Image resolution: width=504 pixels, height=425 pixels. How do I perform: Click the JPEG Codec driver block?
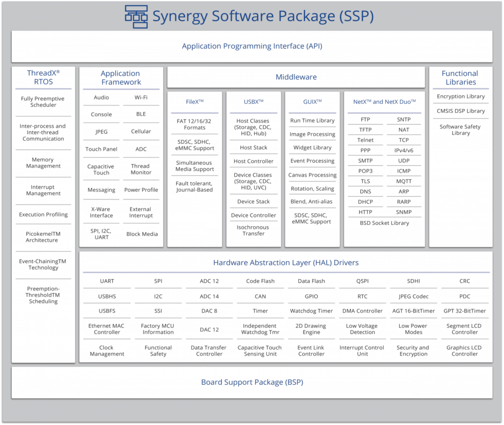[x=413, y=296]
